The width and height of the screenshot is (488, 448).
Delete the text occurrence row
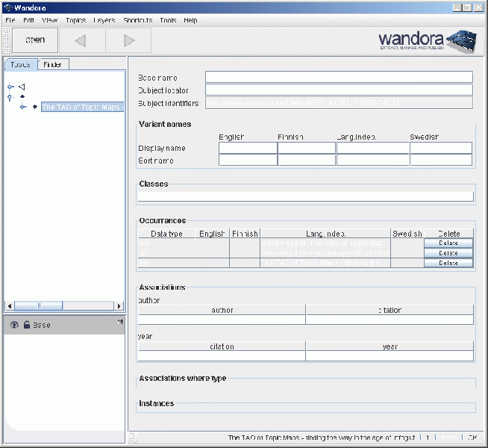point(448,243)
